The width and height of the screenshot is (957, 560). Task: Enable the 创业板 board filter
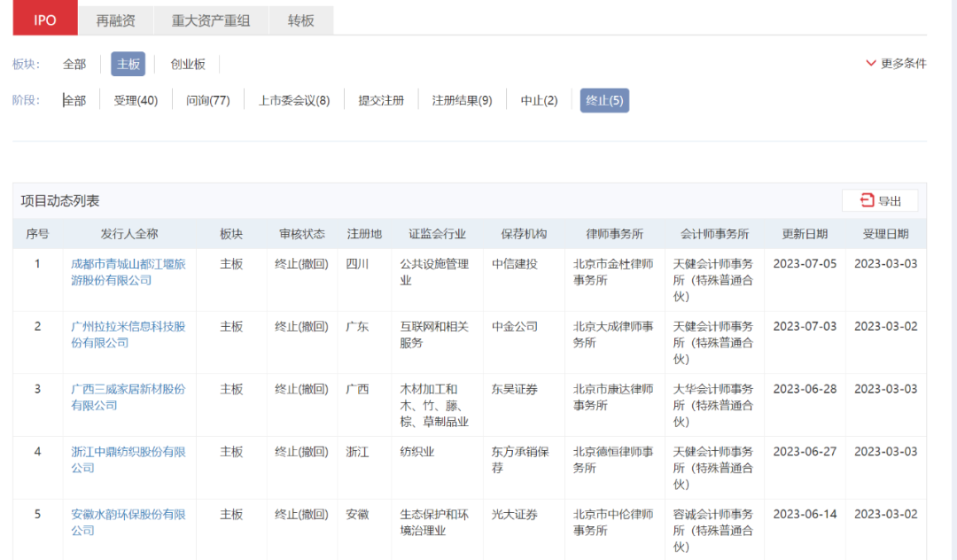click(187, 64)
